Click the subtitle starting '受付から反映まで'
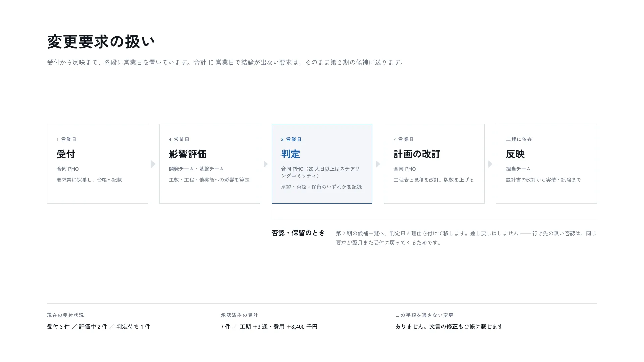The width and height of the screenshot is (644, 362). (227, 62)
